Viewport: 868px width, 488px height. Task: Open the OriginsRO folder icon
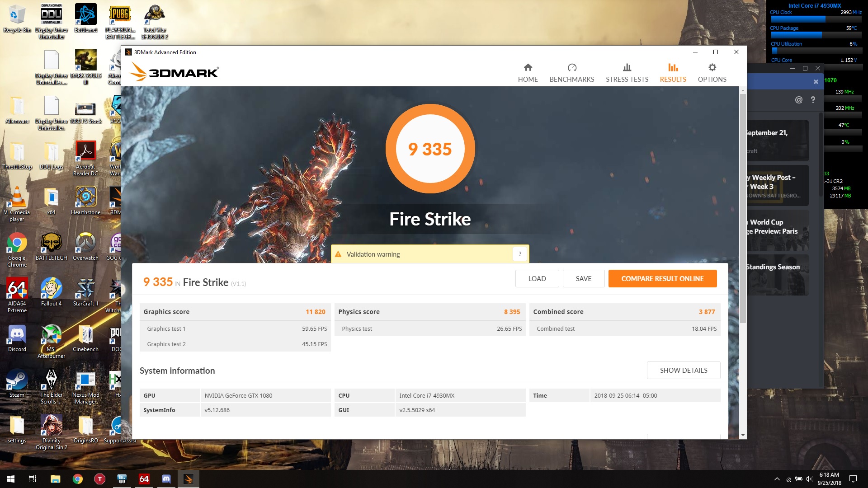(x=86, y=429)
